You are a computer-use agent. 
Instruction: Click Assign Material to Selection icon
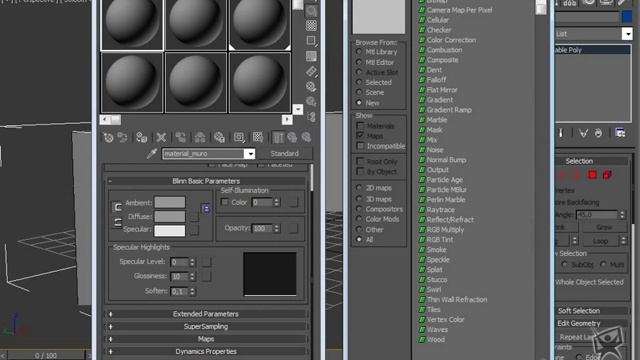pyautogui.click(x=142, y=138)
